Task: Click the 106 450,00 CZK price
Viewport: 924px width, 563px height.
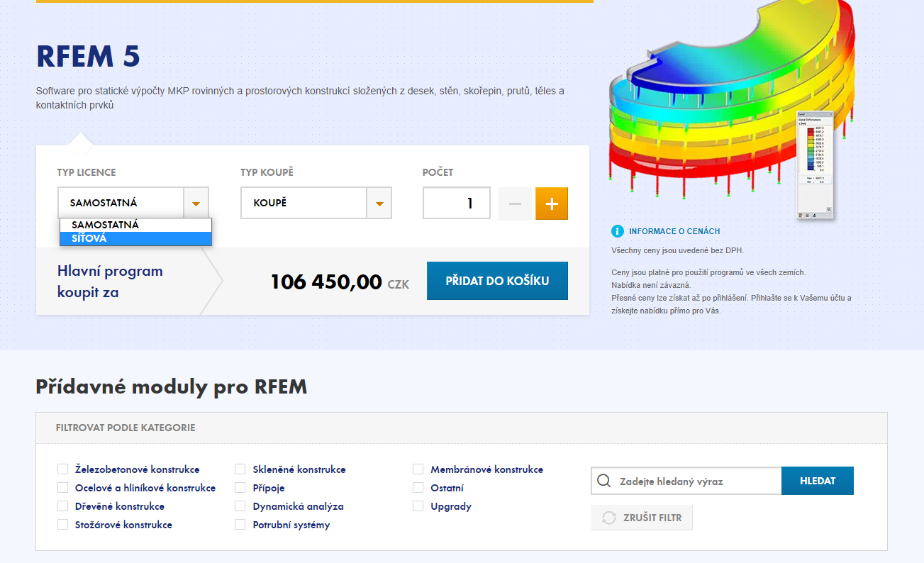Action: [x=339, y=282]
